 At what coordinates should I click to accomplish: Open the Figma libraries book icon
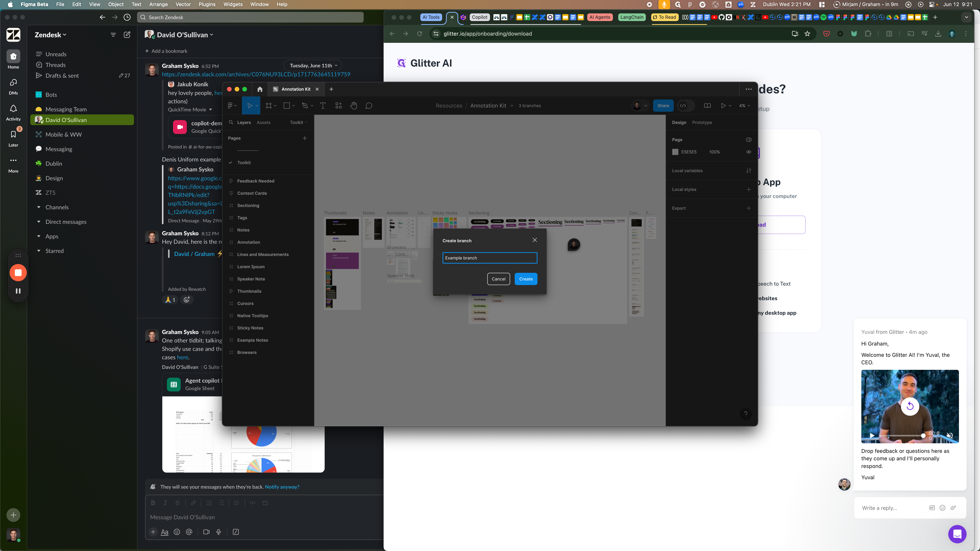(x=707, y=106)
